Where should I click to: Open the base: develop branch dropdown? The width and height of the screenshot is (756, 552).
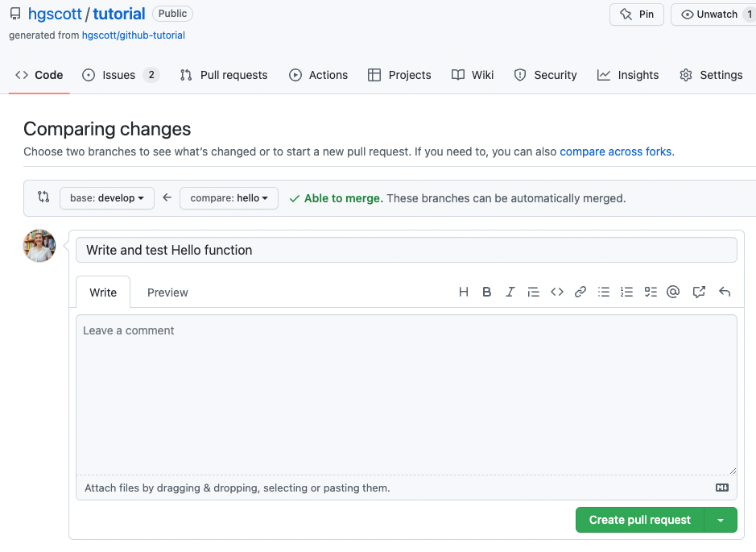[107, 197]
